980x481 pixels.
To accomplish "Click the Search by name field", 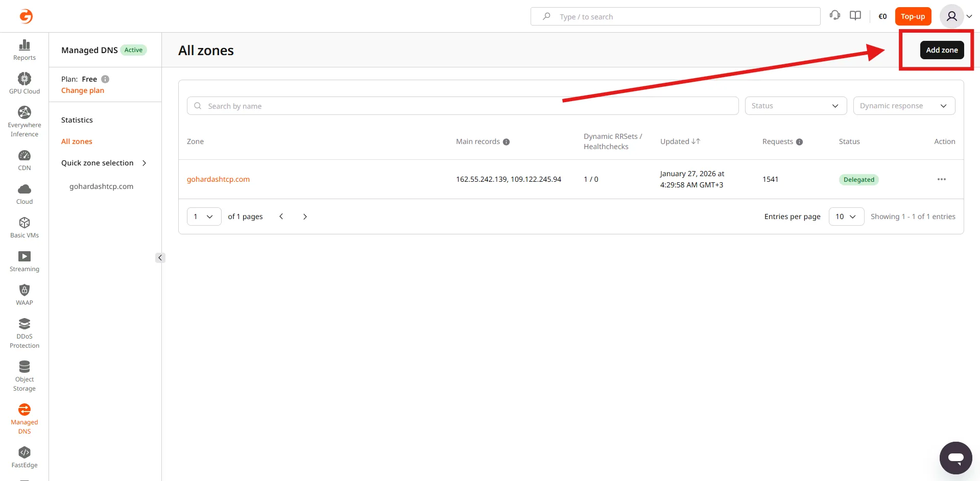I will click(x=462, y=106).
